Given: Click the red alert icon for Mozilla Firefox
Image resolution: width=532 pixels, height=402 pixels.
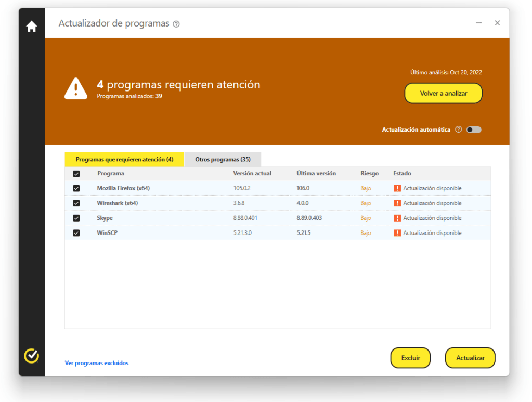Looking at the screenshot, I should coord(398,188).
